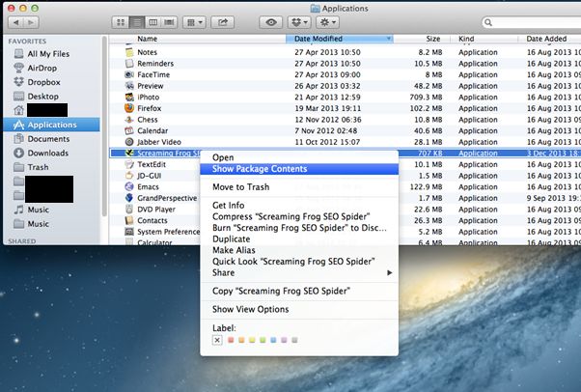Viewport: 581px width, 392px height.
Task: Select the Reminders application row
Action: 345,64
